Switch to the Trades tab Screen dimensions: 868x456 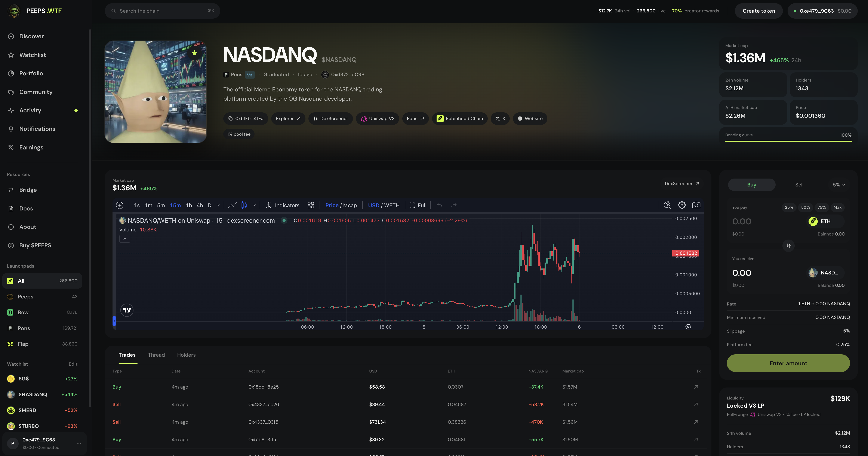(127, 355)
